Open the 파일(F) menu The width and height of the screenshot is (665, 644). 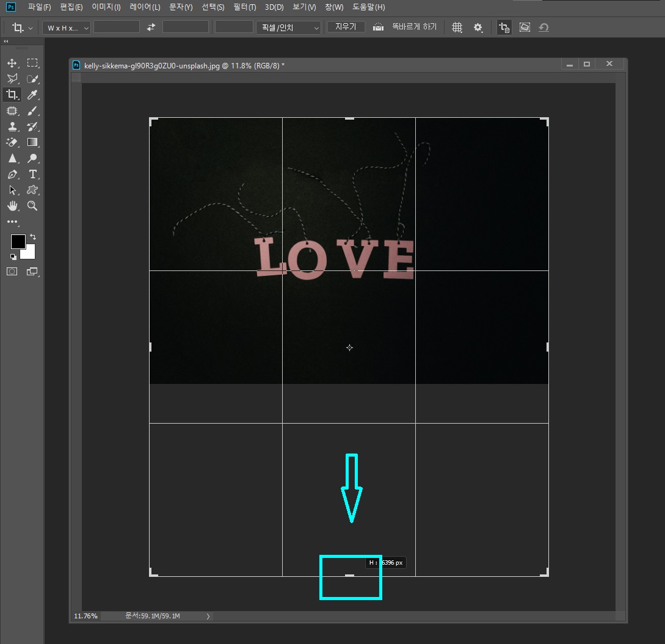[40, 7]
